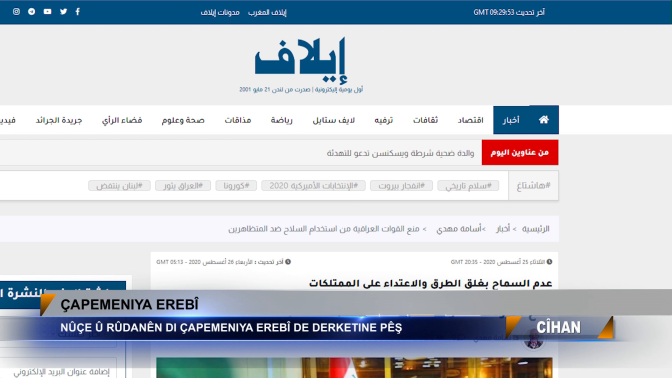Open the Facebook icon in top bar
This screenshot has height=378, width=672.
[x=78, y=12]
